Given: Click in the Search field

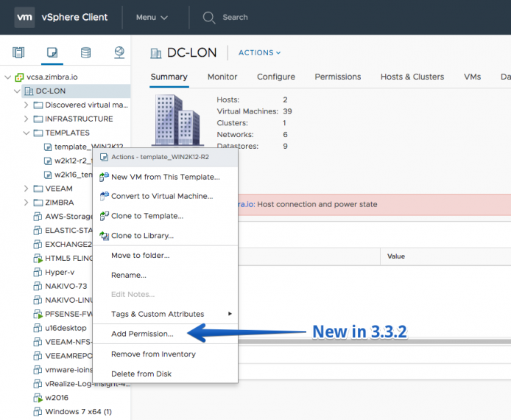Looking at the screenshot, I should [236, 17].
